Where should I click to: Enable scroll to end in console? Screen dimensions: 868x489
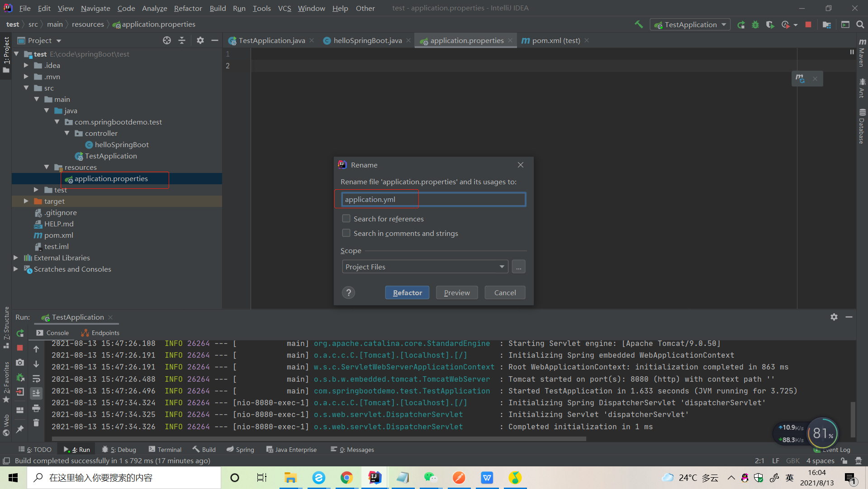pyautogui.click(x=36, y=393)
